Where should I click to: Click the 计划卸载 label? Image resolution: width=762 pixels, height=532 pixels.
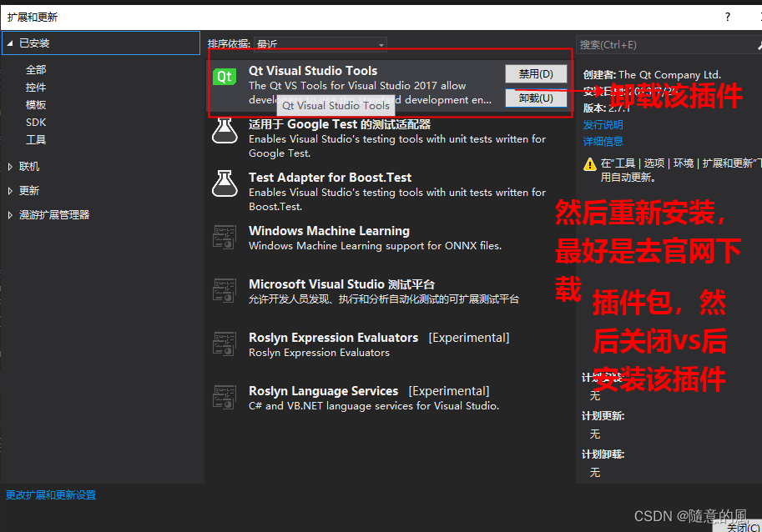(603, 454)
